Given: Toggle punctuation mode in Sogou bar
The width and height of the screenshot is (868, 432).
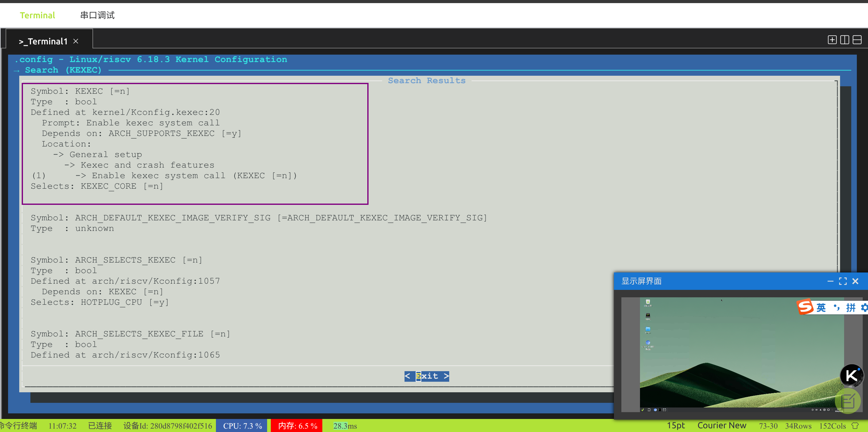Looking at the screenshot, I should pyautogui.click(x=836, y=307).
